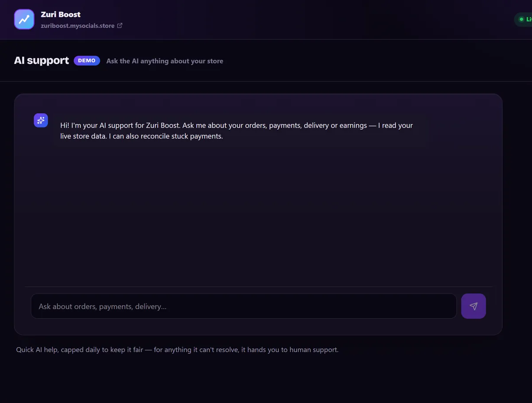This screenshot has height=403, width=532.
Task: Click the reconcile stuck payments sentence
Action: pyautogui.click(x=167, y=136)
